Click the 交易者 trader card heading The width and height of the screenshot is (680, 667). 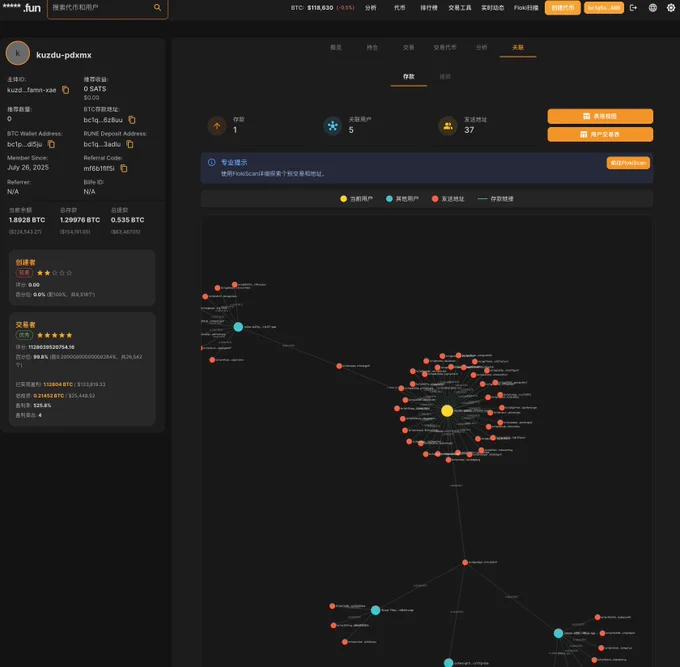pos(26,325)
